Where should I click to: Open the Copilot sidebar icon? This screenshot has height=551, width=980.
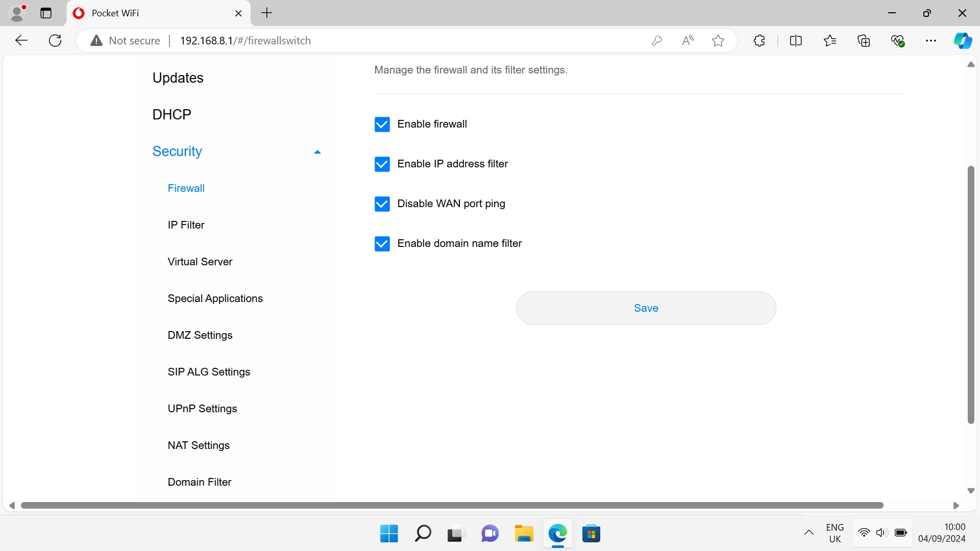[x=963, y=41]
